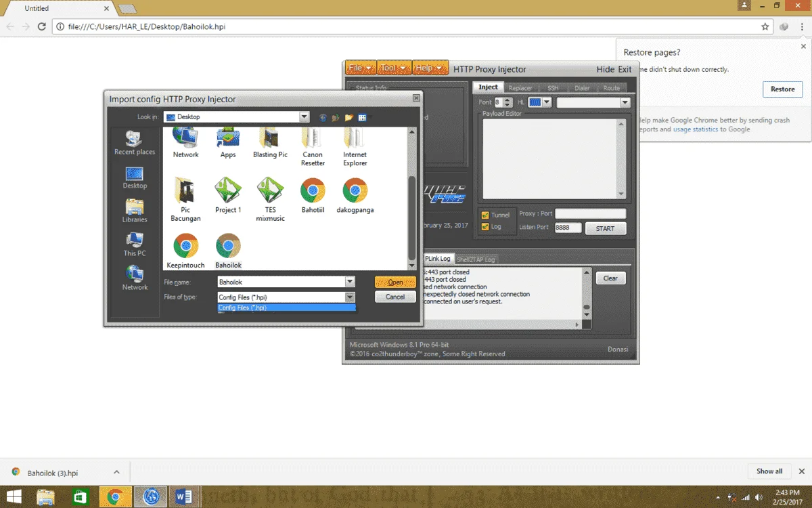Open the Word app in taskbar

coord(183,496)
